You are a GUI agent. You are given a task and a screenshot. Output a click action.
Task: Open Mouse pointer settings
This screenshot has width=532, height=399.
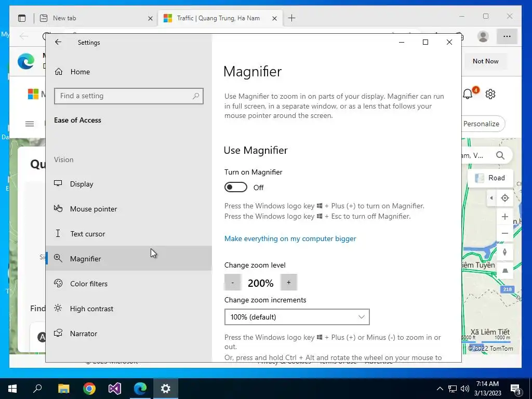(x=129, y=209)
